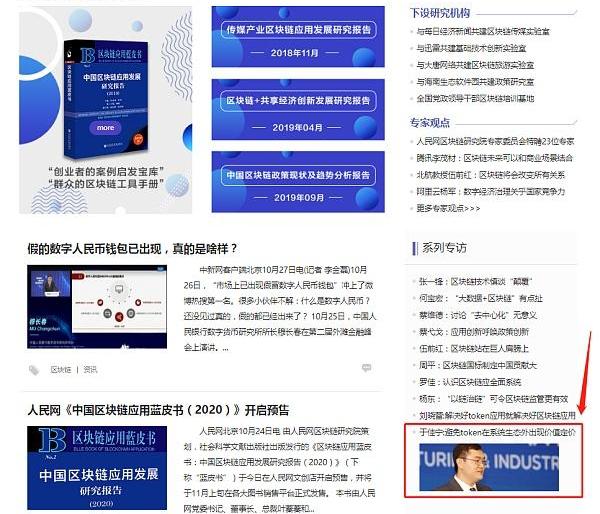
Task: Open 与每日经济新闻共建区块链传媒实验室 link
Action: [484, 31]
